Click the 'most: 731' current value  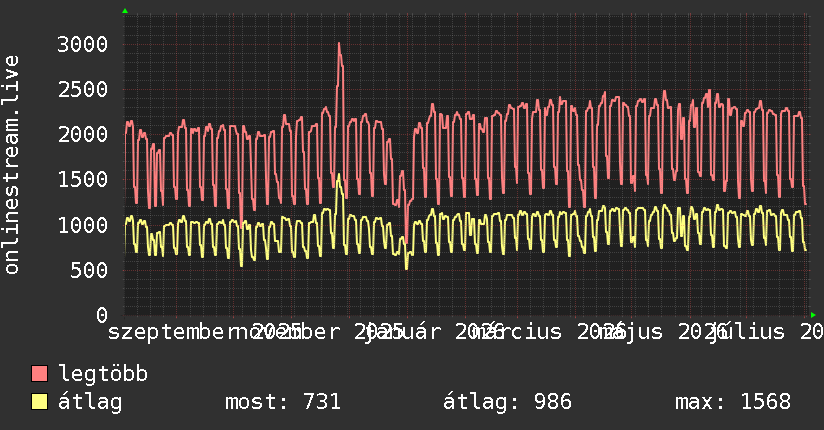tap(283, 402)
